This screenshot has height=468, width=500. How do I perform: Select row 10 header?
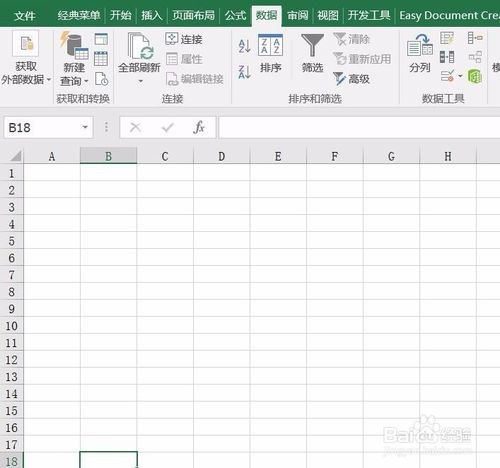pyautogui.click(x=12, y=326)
